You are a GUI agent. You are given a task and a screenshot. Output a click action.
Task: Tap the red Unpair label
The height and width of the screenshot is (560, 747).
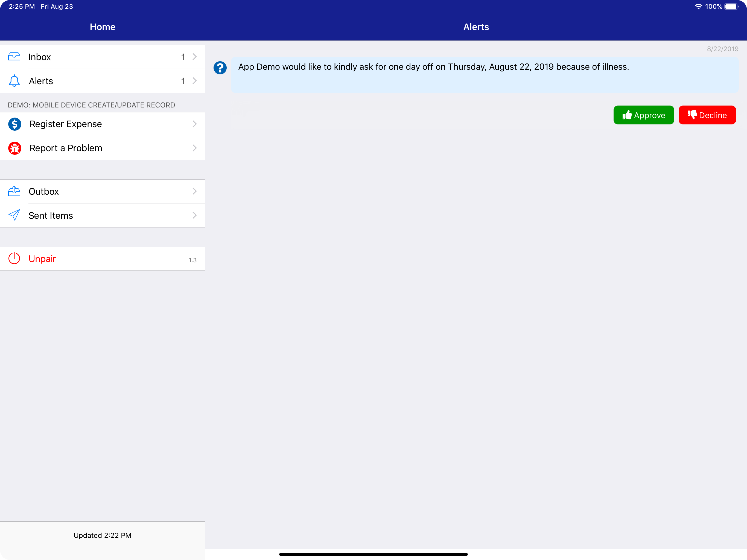[42, 259]
